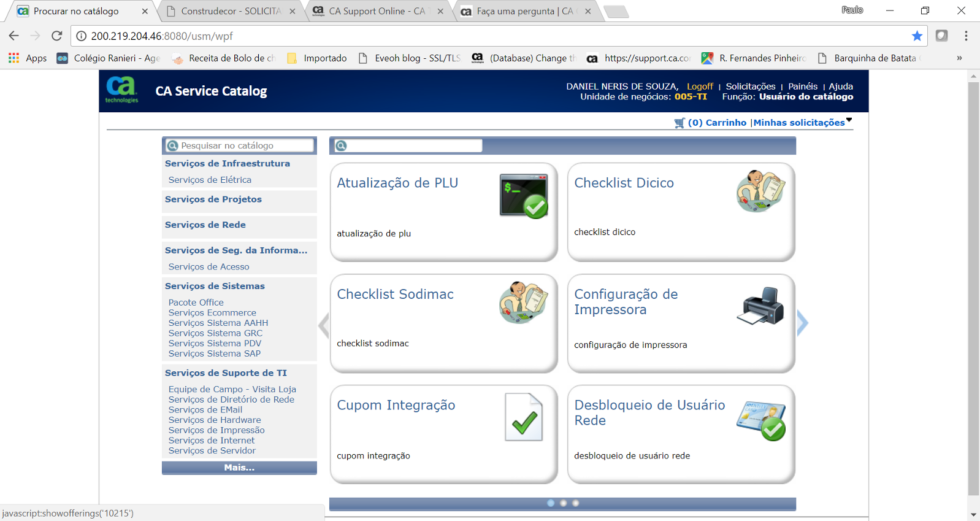
Task: Open Solicitações menu in header
Action: 751,87
